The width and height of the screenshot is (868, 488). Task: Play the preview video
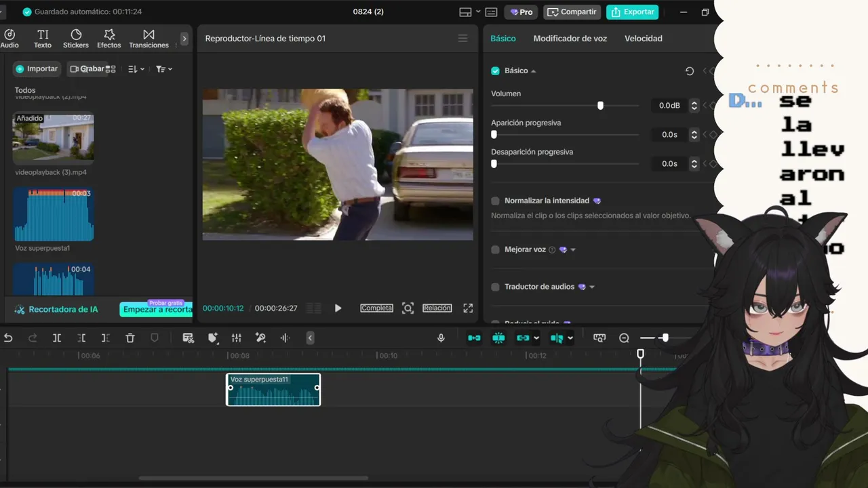tap(338, 308)
